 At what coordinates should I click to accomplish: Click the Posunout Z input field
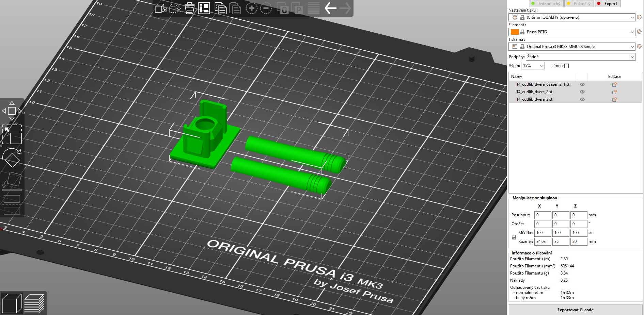click(x=579, y=215)
